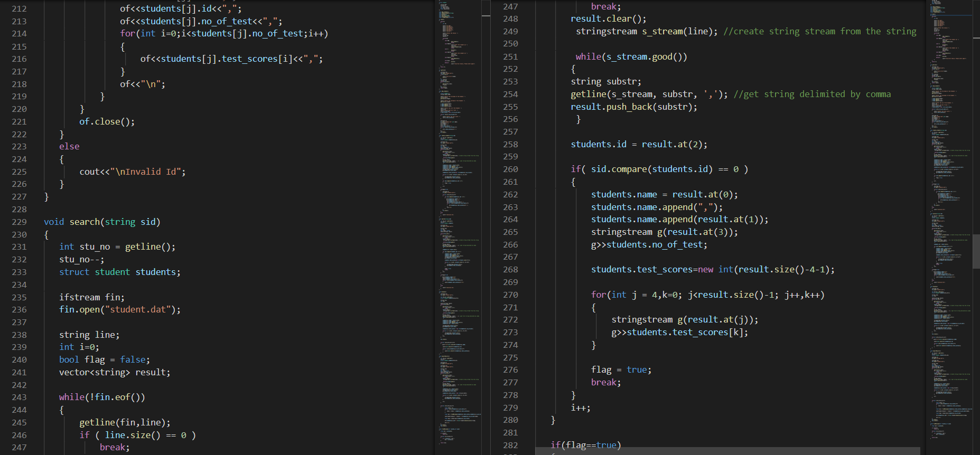Click line number 270 in the right gutter
980x455 pixels.
point(510,295)
